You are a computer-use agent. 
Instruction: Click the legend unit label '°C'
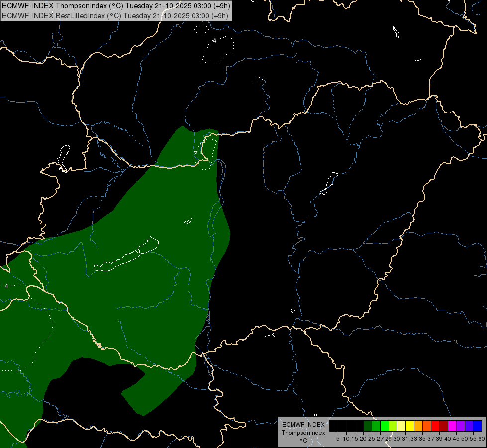(303, 441)
